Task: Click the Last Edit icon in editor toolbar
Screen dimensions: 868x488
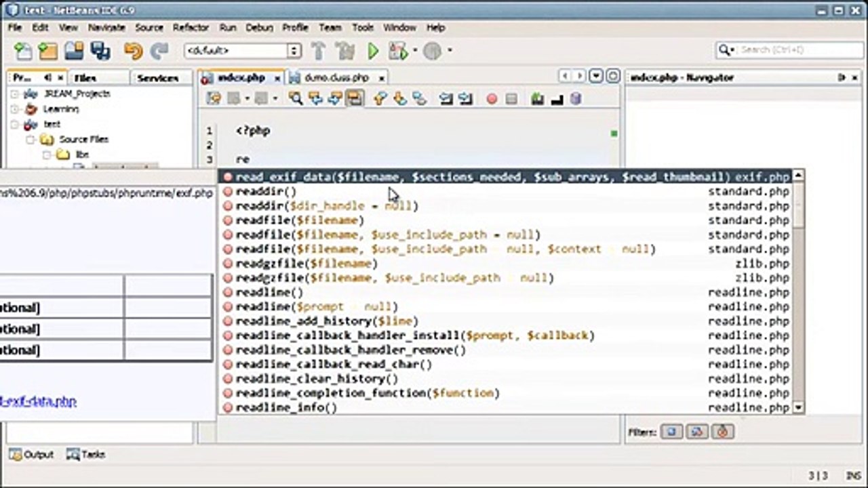Action: tap(214, 99)
